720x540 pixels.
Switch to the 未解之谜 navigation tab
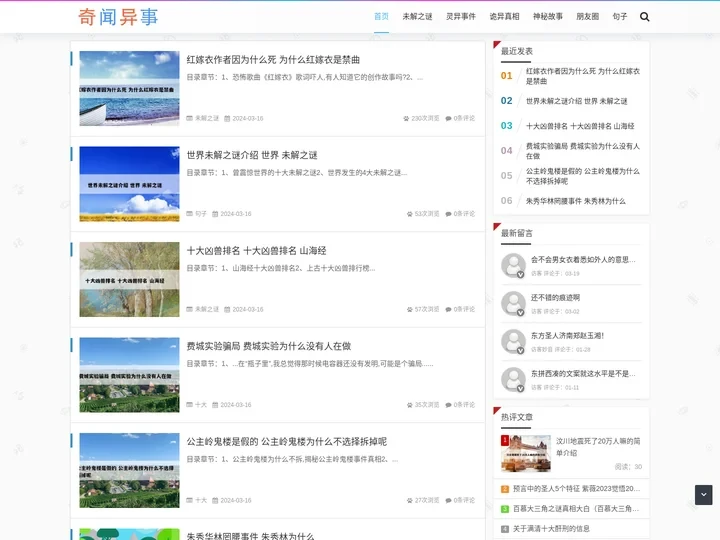[x=417, y=17]
